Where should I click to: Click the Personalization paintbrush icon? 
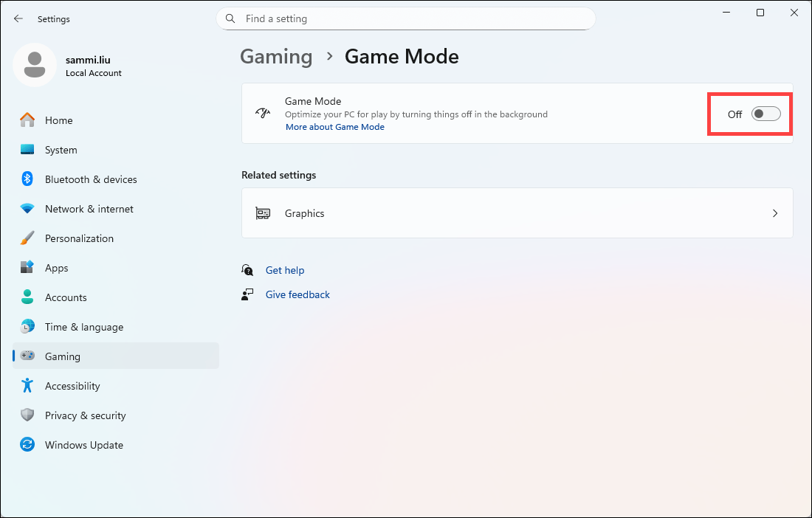pyautogui.click(x=27, y=238)
